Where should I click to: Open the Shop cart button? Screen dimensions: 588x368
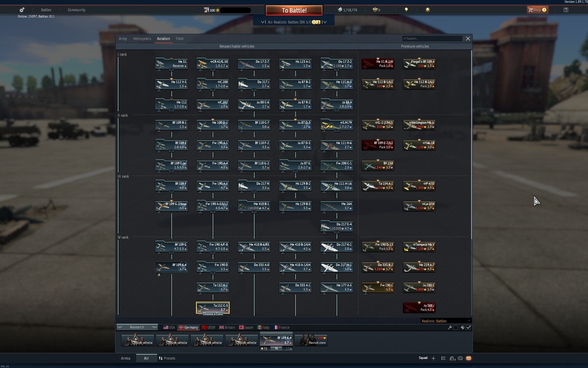click(537, 10)
